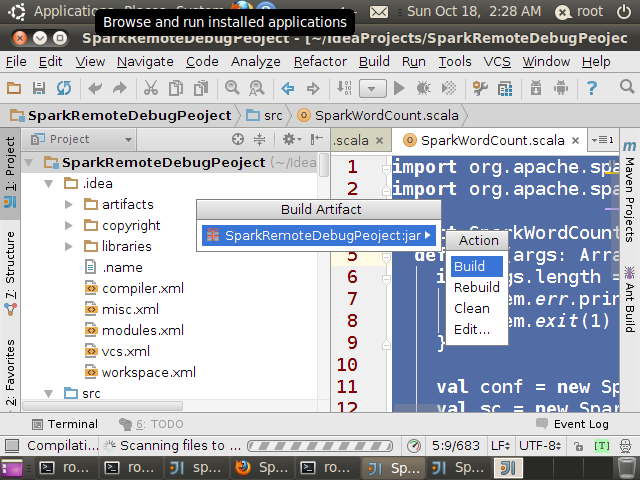This screenshot has height=480, width=640.
Task: Collapse the src folder
Action: tap(49, 393)
